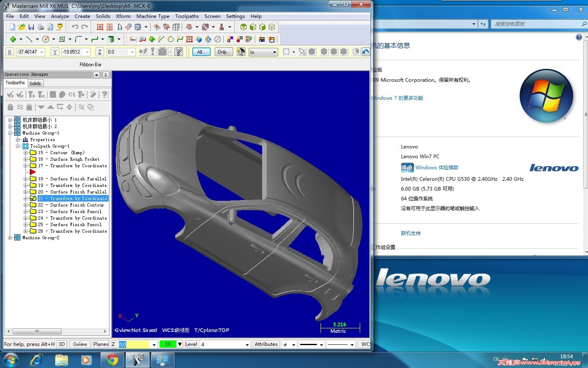Click the toggle toolpath display wave icon

coord(20,107)
